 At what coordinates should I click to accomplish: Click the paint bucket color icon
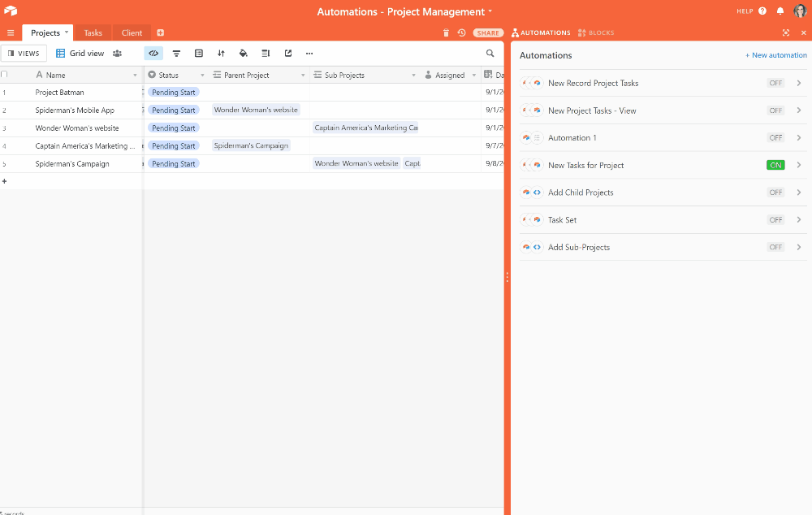(243, 54)
